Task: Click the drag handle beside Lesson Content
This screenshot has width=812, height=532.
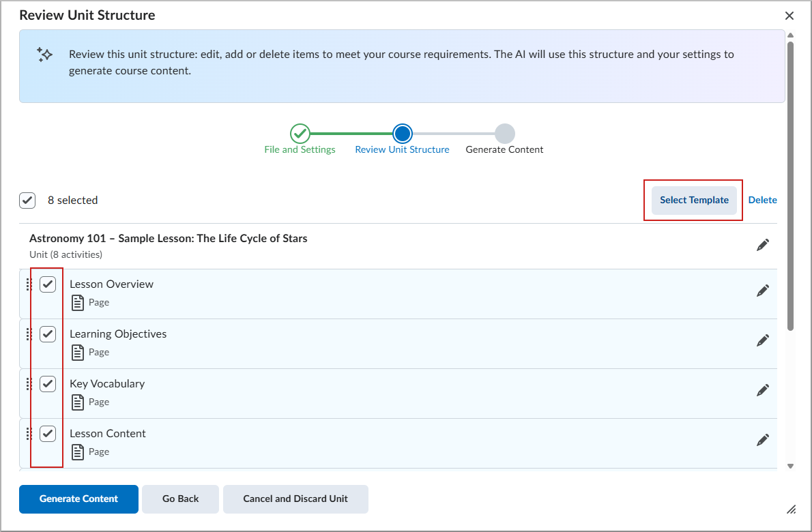Action: pos(28,433)
